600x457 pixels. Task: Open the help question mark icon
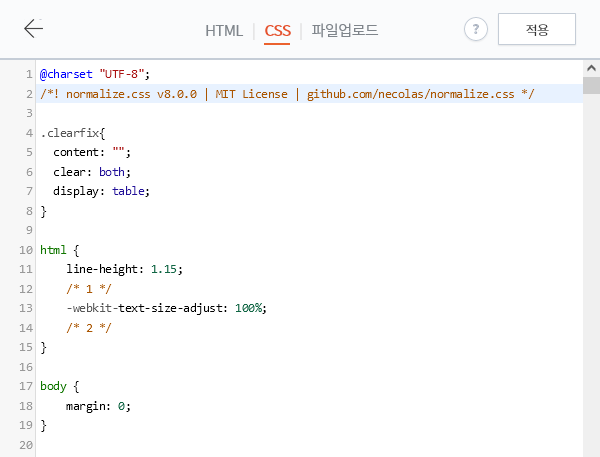(476, 29)
